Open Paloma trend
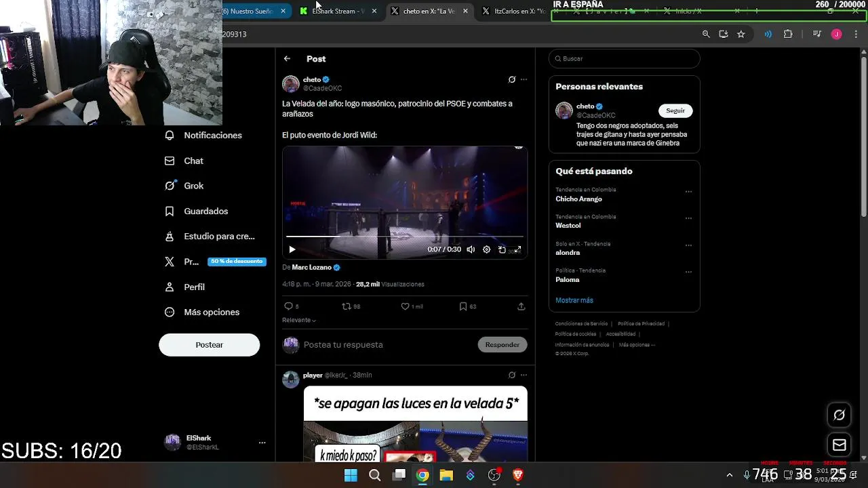This screenshot has height=488, width=868. (568, 279)
